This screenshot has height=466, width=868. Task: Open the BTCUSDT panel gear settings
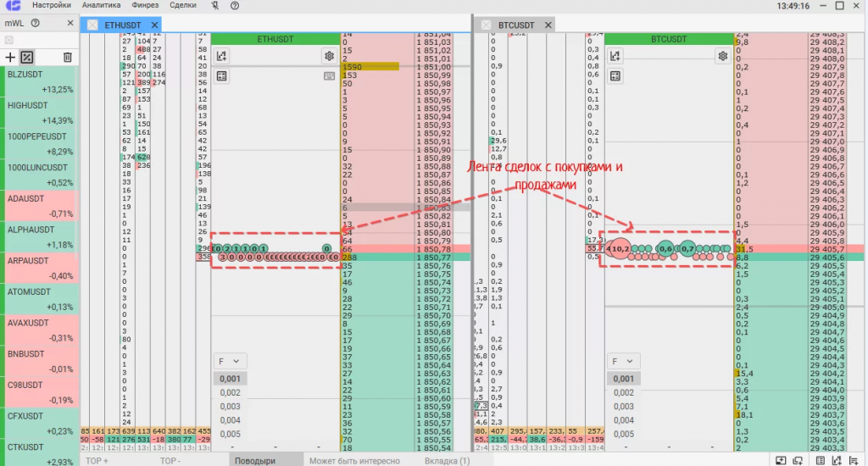point(723,56)
